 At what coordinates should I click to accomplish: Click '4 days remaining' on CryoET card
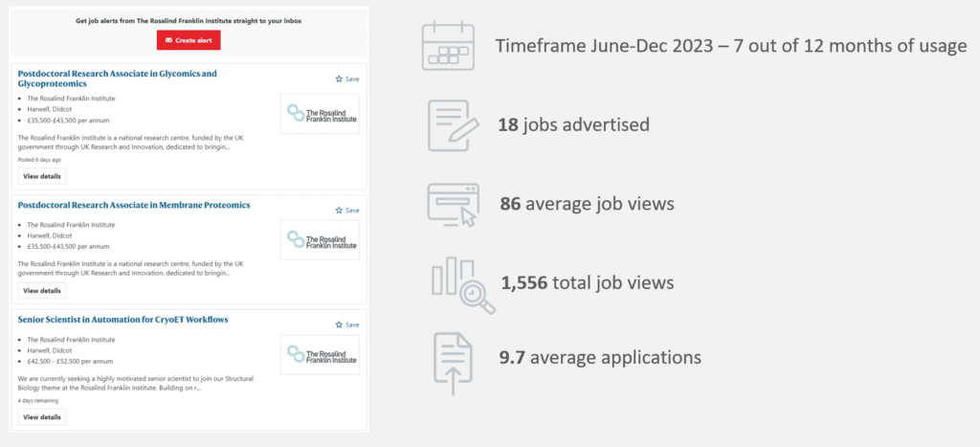tap(38, 401)
